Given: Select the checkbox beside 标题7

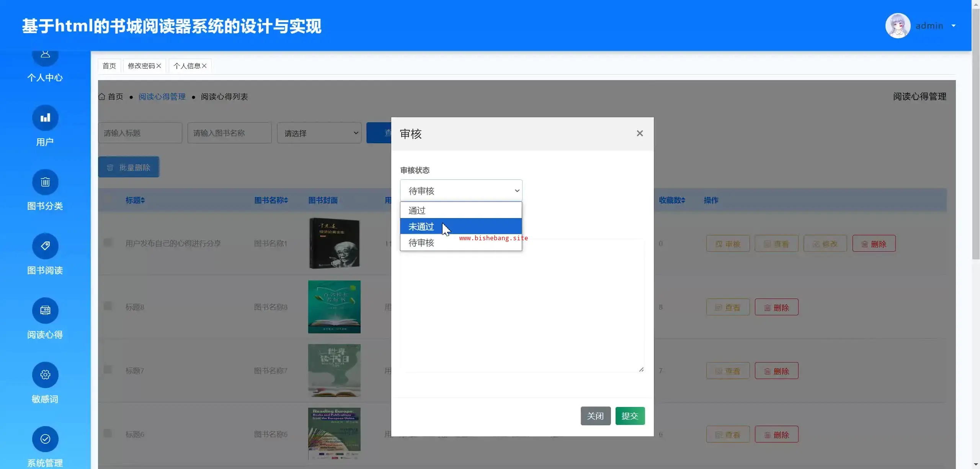Looking at the screenshot, I should [x=108, y=370].
